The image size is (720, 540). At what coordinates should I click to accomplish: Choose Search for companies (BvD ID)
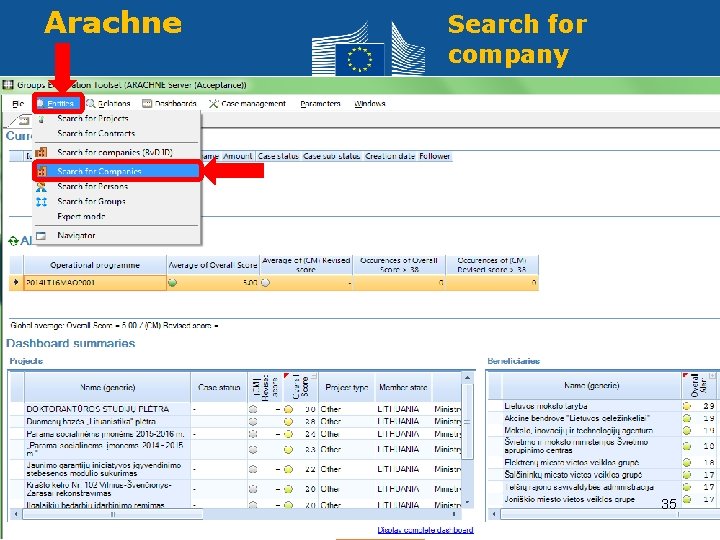tap(118, 152)
